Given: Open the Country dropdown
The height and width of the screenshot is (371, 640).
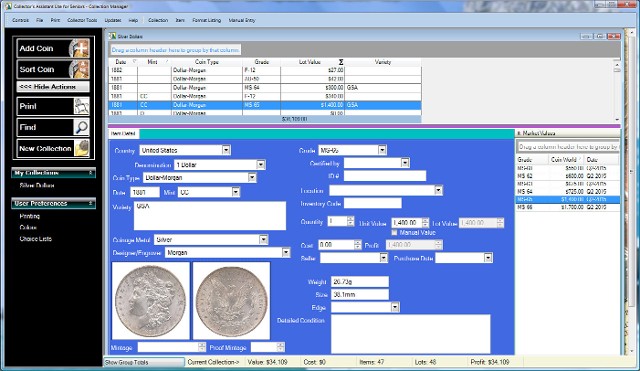Looking at the screenshot, I should coord(226,150).
